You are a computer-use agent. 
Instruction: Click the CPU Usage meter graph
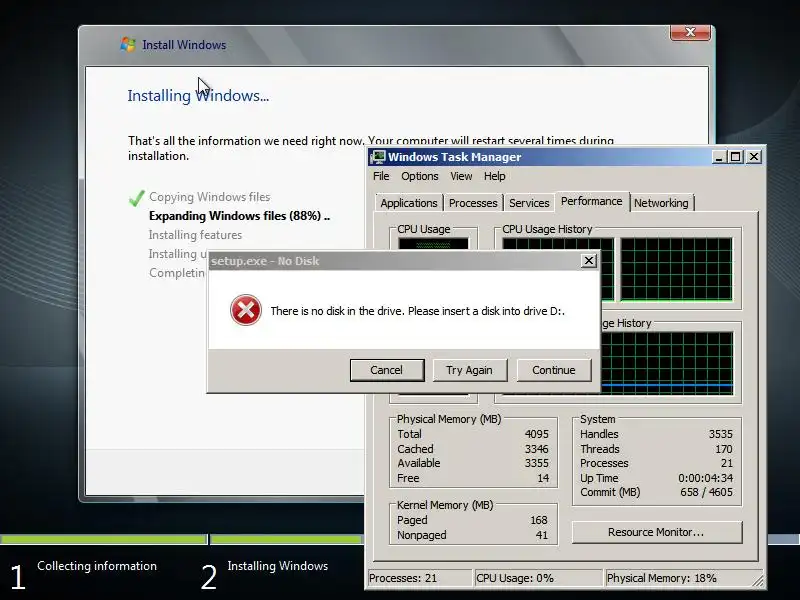(x=433, y=244)
